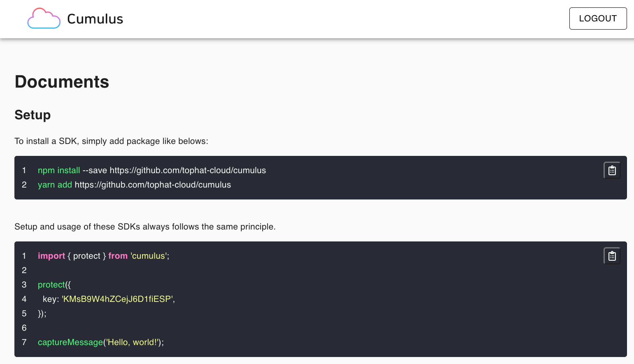634x364 pixels.
Task: Copy the import protect code snippet
Action: (612, 256)
